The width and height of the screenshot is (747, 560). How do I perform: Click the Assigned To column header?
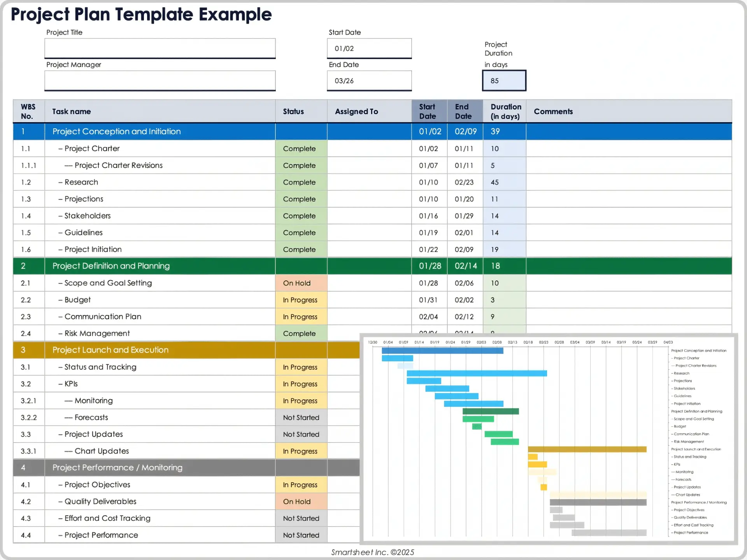[x=356, y=111]
